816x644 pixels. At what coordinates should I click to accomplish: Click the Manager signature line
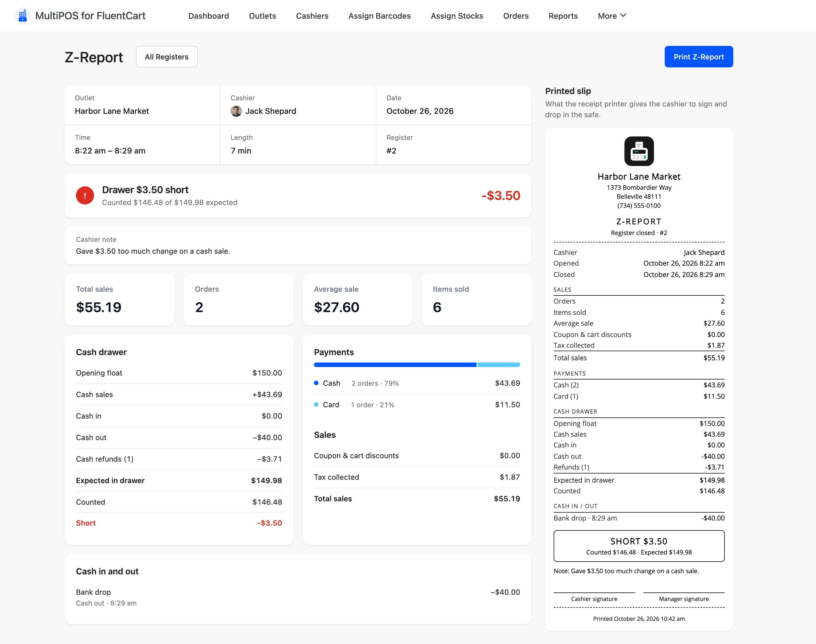684,593
